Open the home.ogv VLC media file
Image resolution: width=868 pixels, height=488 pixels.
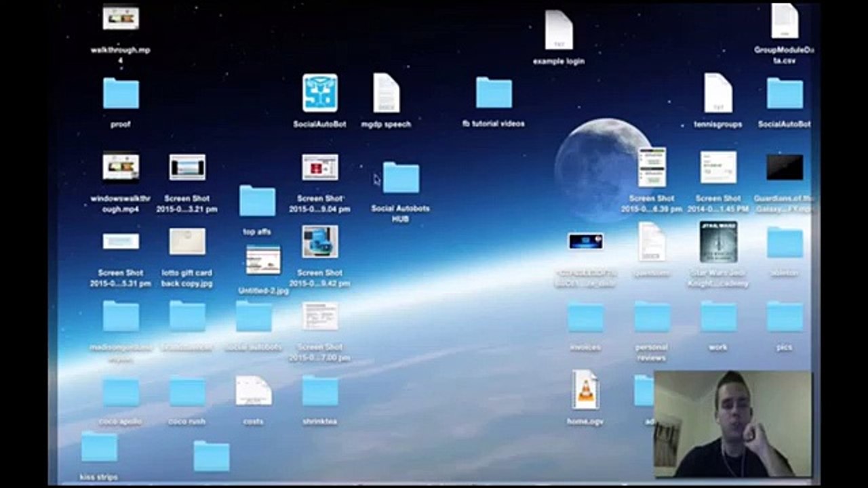point(585,390)
